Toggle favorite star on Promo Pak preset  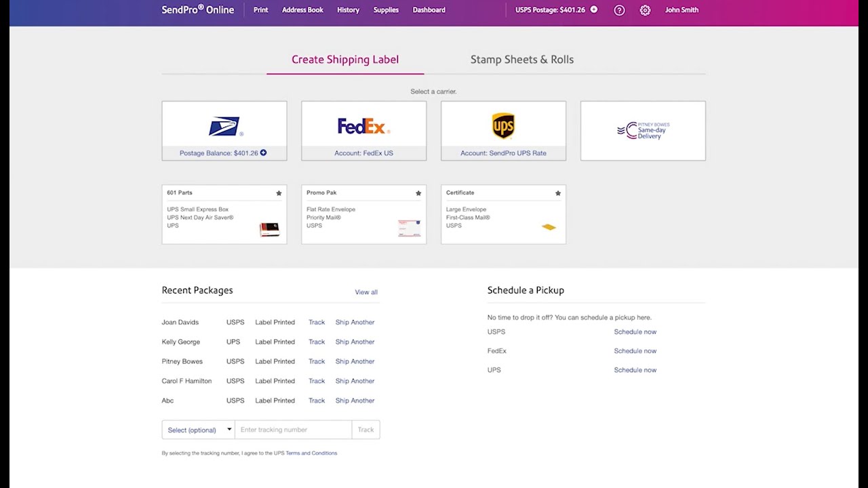[x=418, y=193]
